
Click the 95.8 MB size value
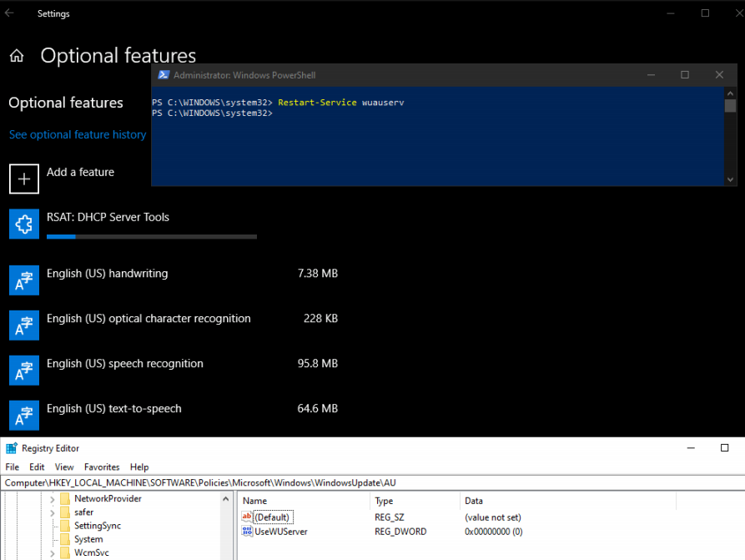[x=317, y=364]
